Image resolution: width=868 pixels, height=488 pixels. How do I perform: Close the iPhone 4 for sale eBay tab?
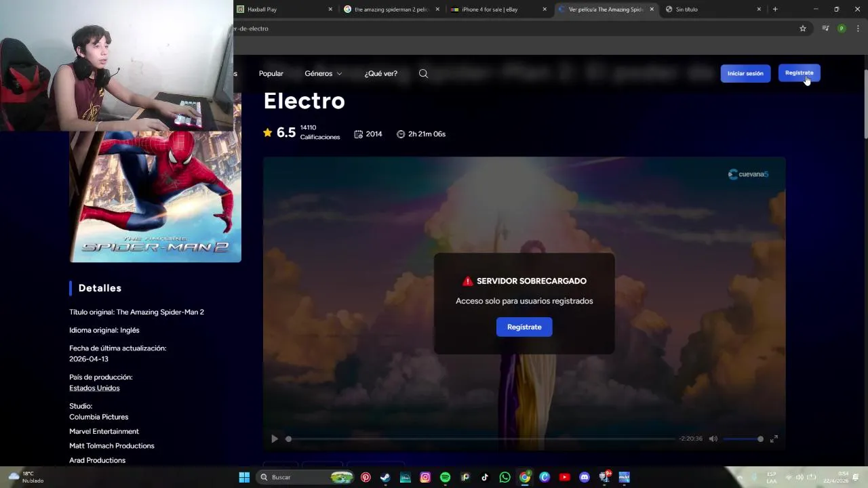545,9
